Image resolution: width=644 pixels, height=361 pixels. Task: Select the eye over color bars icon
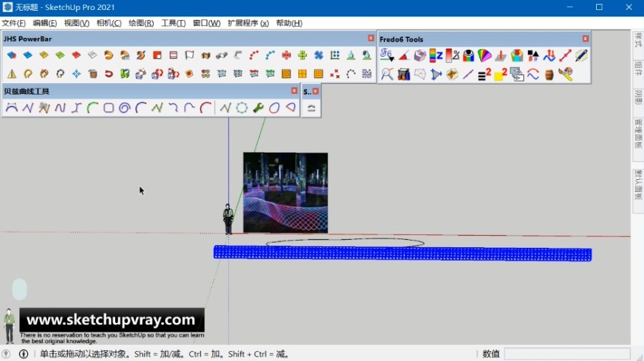pos(468,55)
